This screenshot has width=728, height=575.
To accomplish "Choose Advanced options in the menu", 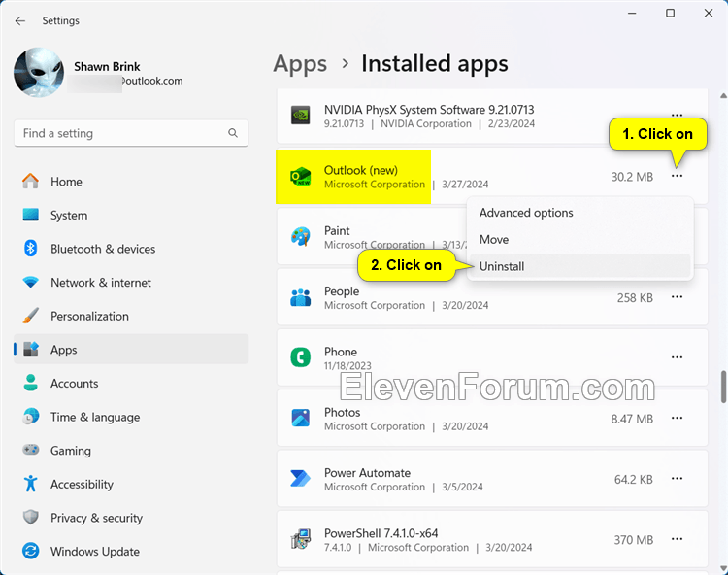I will coord(579,213).
